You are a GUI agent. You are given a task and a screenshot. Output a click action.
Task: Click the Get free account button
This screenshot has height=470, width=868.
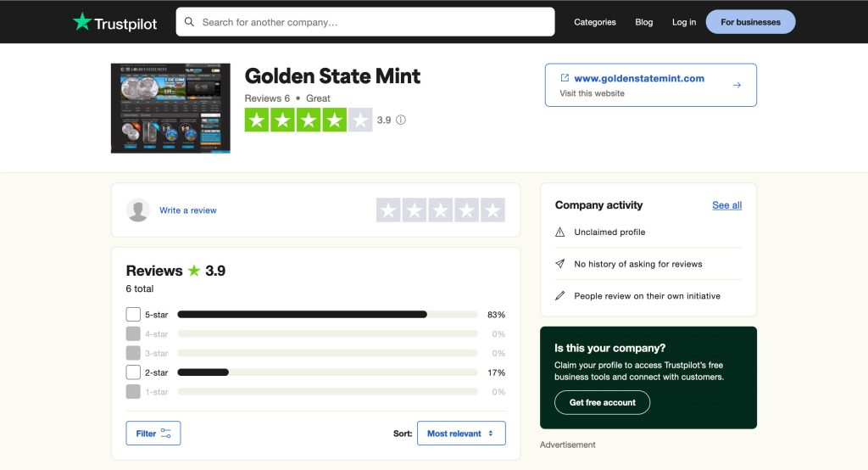602,402
